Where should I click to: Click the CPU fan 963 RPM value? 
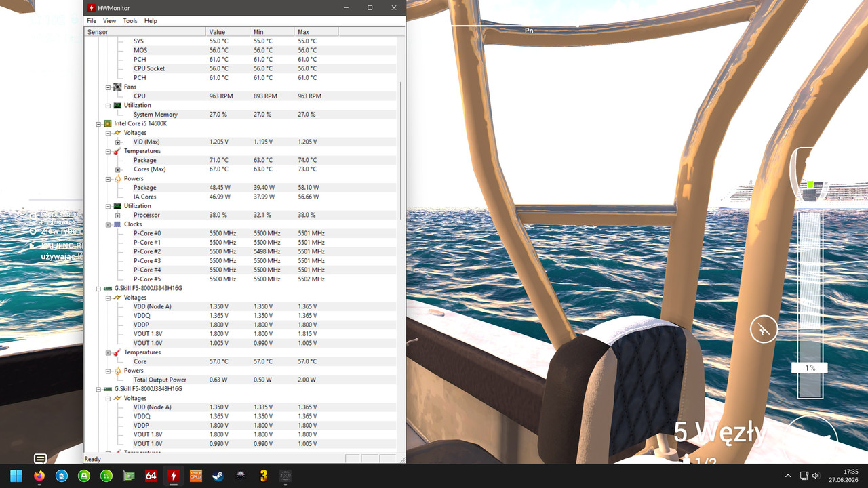coord(221,96)
